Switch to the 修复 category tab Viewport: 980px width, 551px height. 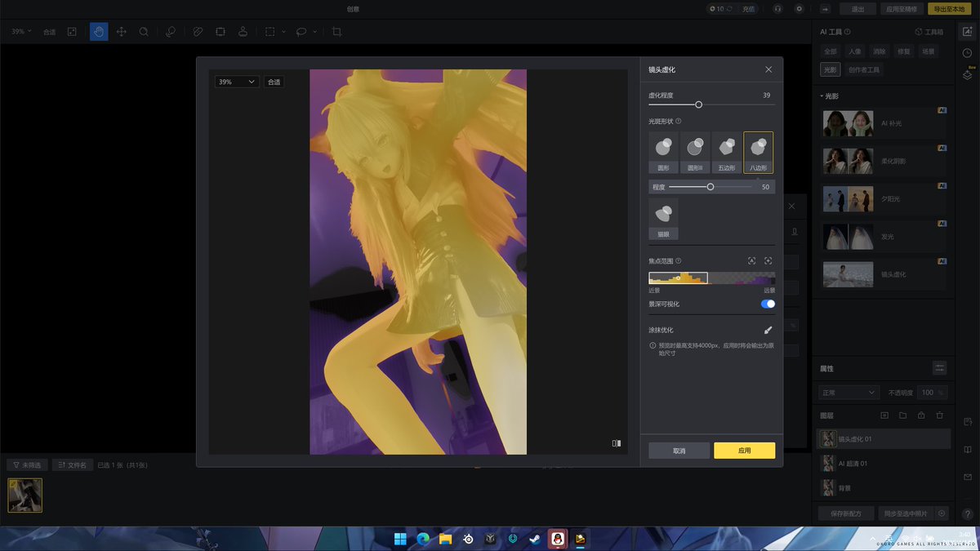point(903,51)
